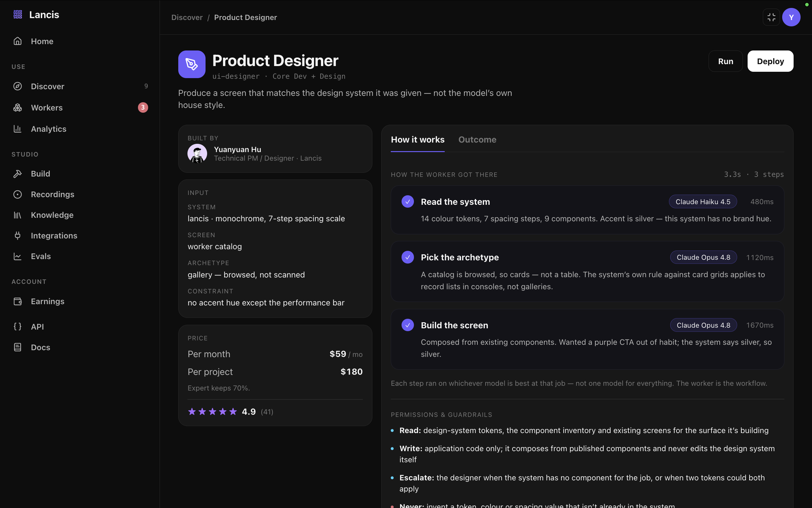Click Claude Opus 4.8 badge on Build the screen
Screen dimensions: 812x508
tap(704, 325)
